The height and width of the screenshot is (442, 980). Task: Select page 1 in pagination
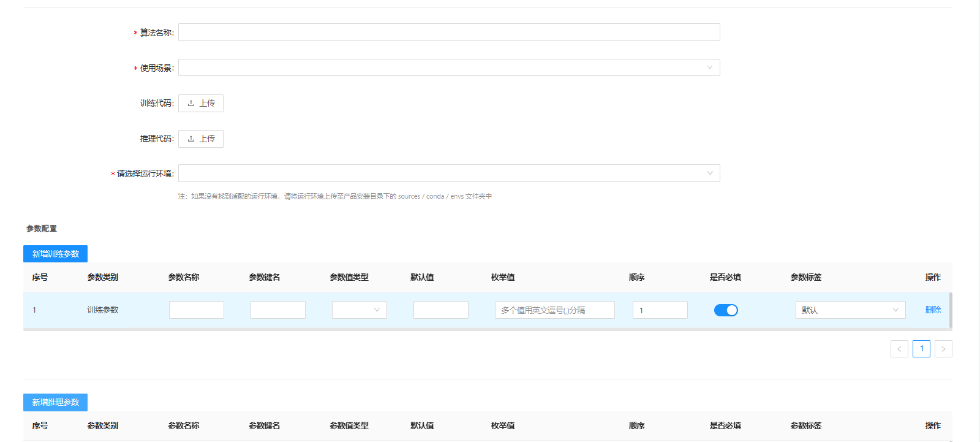point(921,349)
